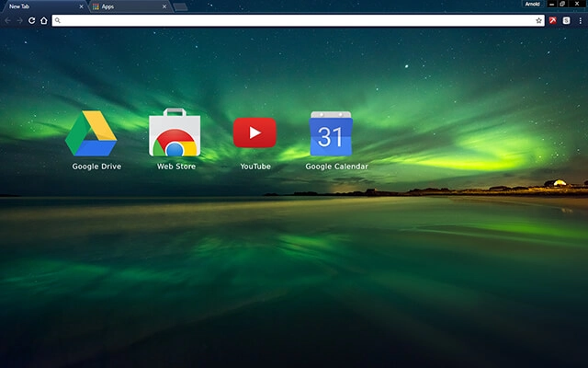This screenshot has height=368, width=588.
Task: Click the white S extension icon
Action: click(x=566, y=20)
